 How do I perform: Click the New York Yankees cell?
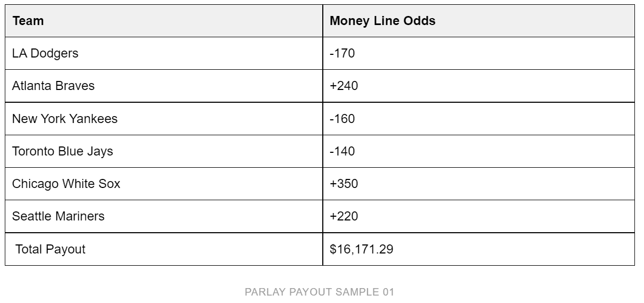(164, 118)
